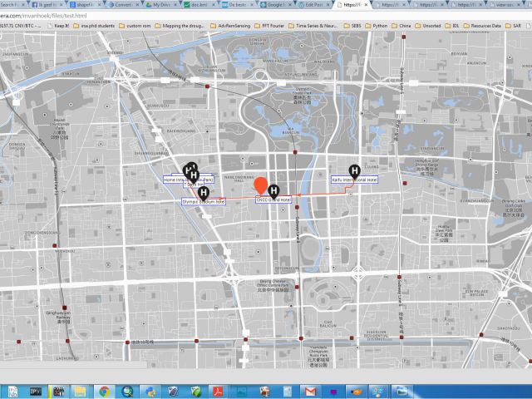
Task: Open the purple square app in taskbar
Action: [332, 392]
